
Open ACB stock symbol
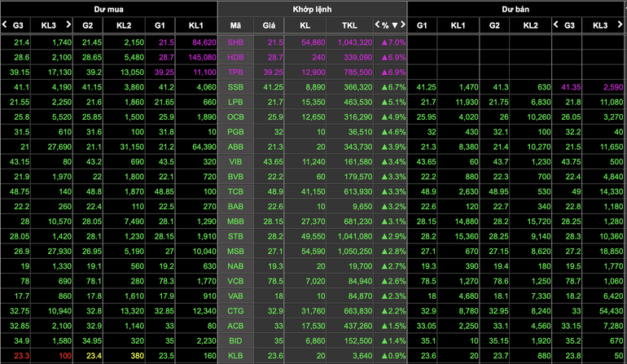coord(235,326)
